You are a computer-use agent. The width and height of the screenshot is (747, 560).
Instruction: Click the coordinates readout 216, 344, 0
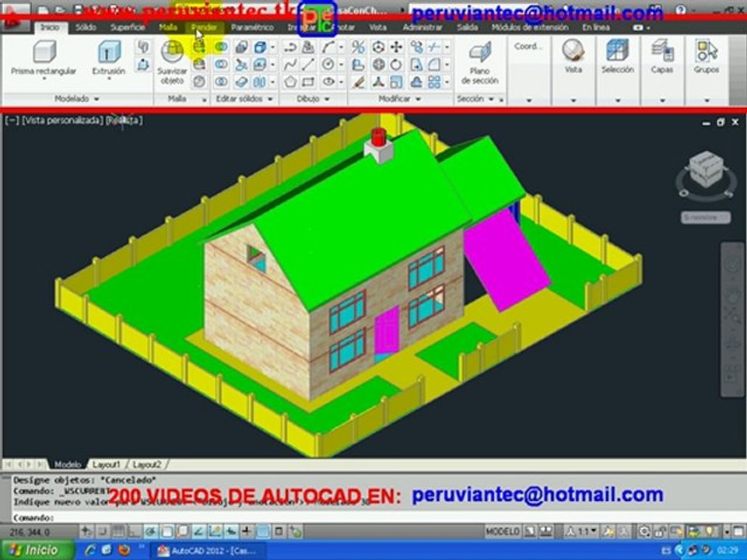pyautogui.click(x=30, y=531)
